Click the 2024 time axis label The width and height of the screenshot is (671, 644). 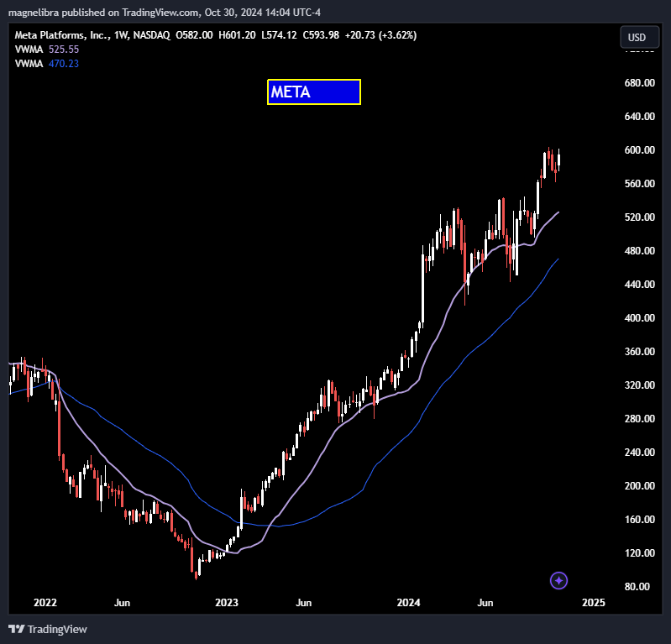coord(408,603)
